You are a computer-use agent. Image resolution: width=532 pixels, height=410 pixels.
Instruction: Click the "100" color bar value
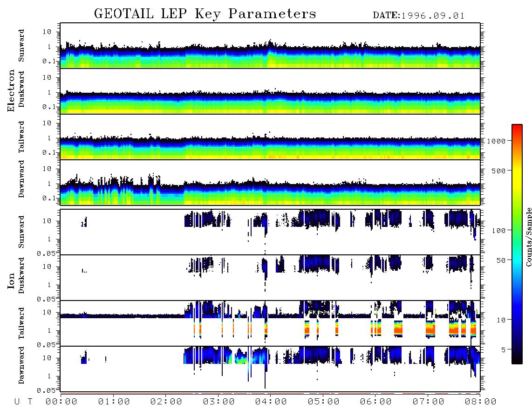click(x=498, y=231)
